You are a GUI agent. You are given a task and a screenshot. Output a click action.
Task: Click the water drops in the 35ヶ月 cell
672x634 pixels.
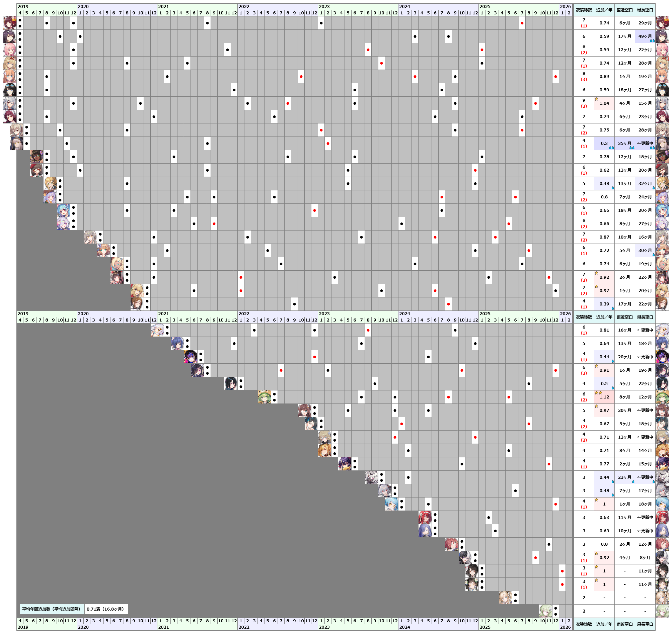click(x=631, y=148)
